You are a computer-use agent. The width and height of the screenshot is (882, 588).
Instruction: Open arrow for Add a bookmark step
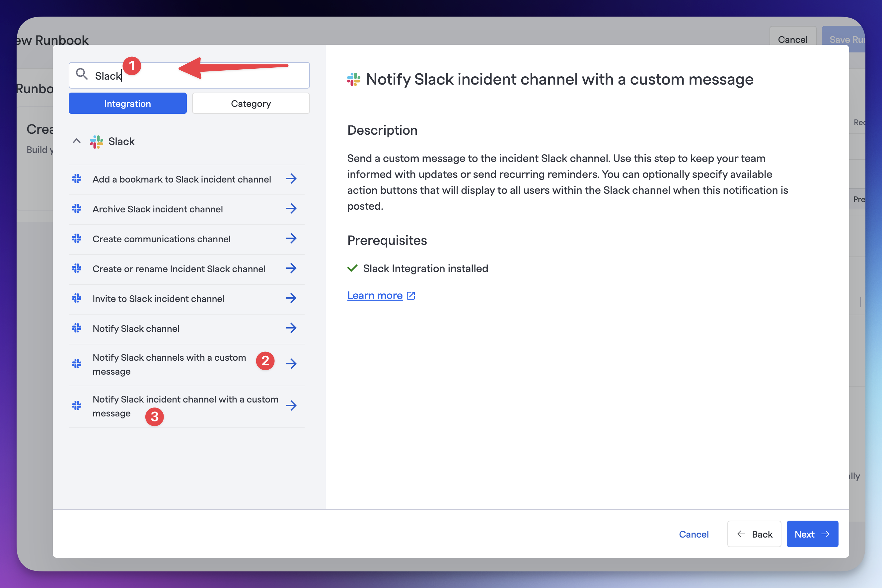(x=291, y=179)
